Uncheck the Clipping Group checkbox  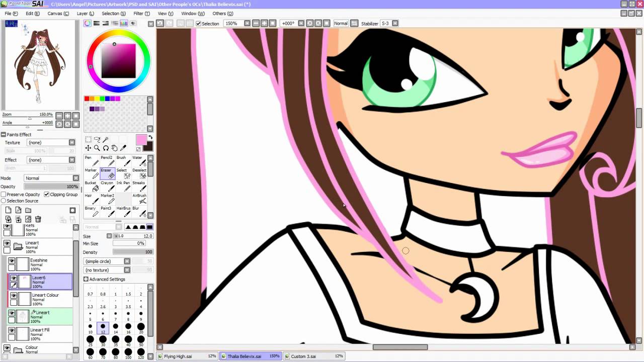pos(47,195)
